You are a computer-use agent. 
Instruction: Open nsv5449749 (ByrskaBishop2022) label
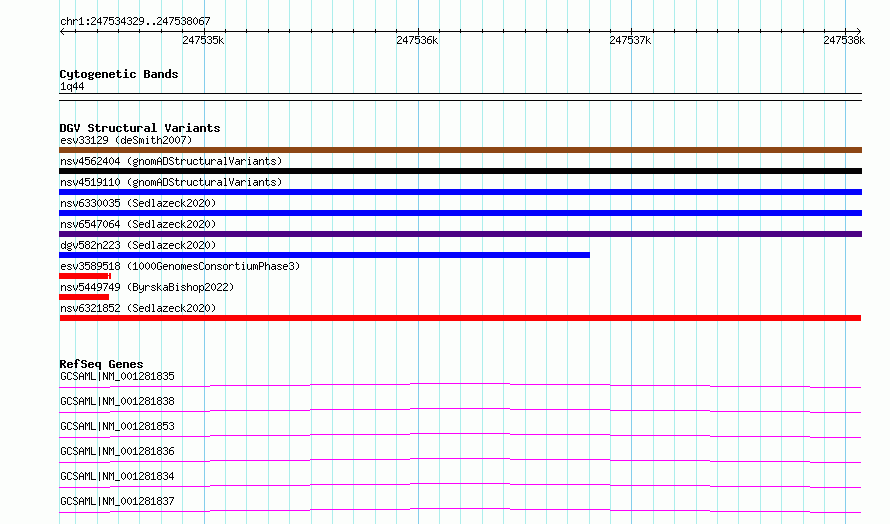(147, 287)
